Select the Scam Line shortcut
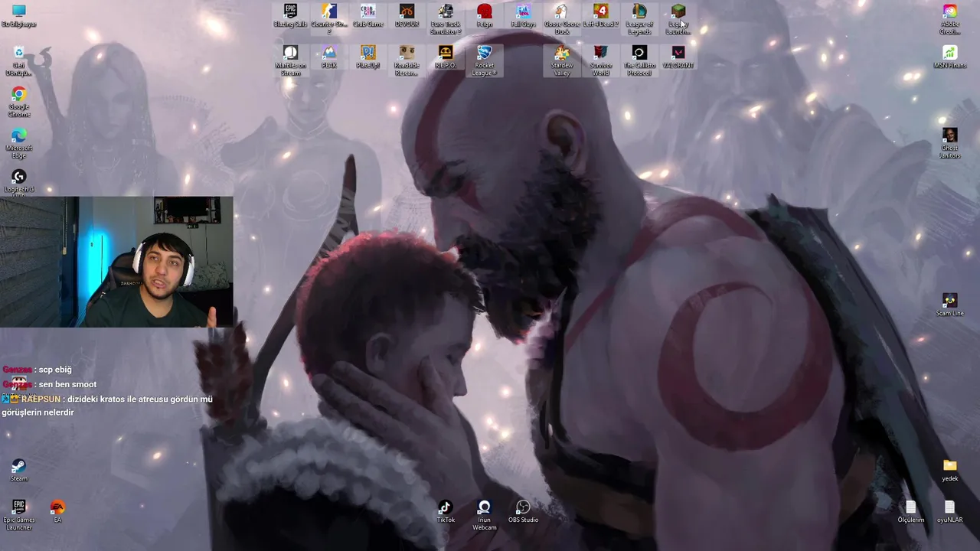This screenshot has width=980, height=551. point(949,304)
